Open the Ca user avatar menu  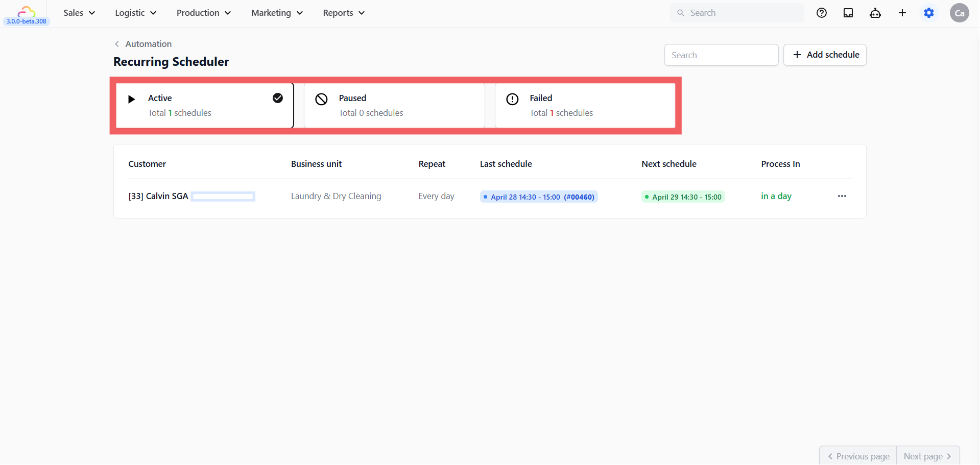pyautogui.click(x=960, y=13)
